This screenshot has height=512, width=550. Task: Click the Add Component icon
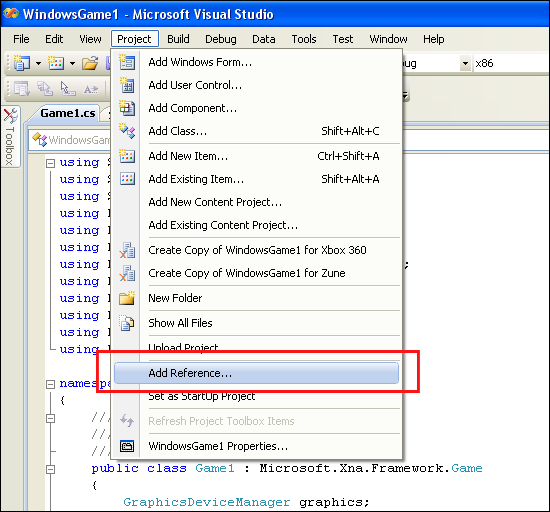[126, 108]
